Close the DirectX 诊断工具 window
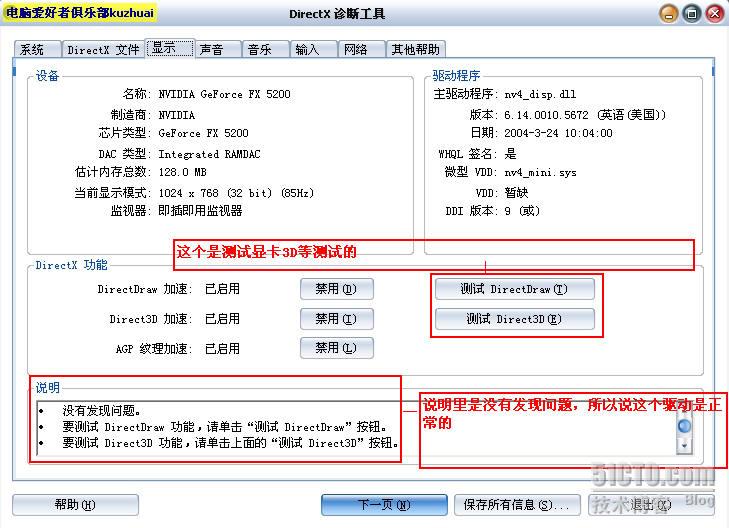The height and width of the screenshot is (528, 729). tap(715, 13)
